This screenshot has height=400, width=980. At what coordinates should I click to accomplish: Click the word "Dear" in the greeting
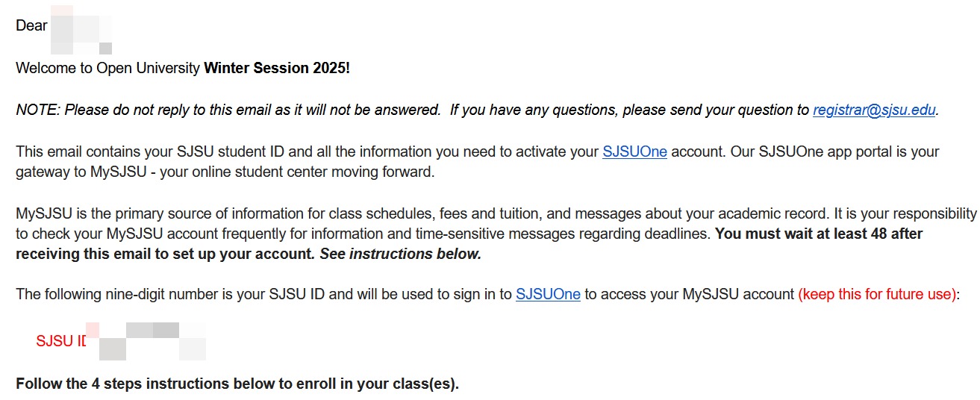pos(31,26)
